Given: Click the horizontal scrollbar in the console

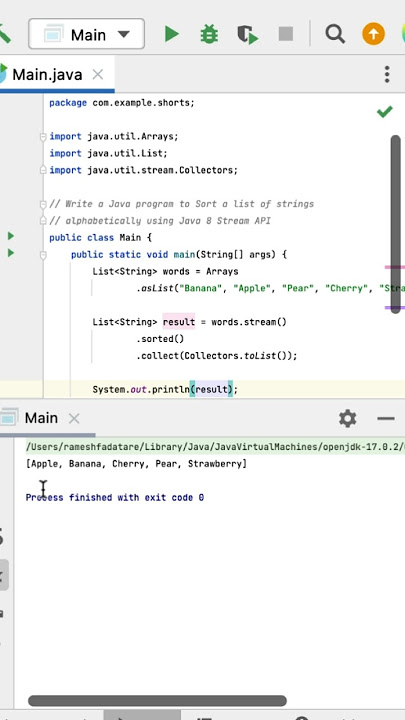Looking at the screenshot, I should coord(158,701).
